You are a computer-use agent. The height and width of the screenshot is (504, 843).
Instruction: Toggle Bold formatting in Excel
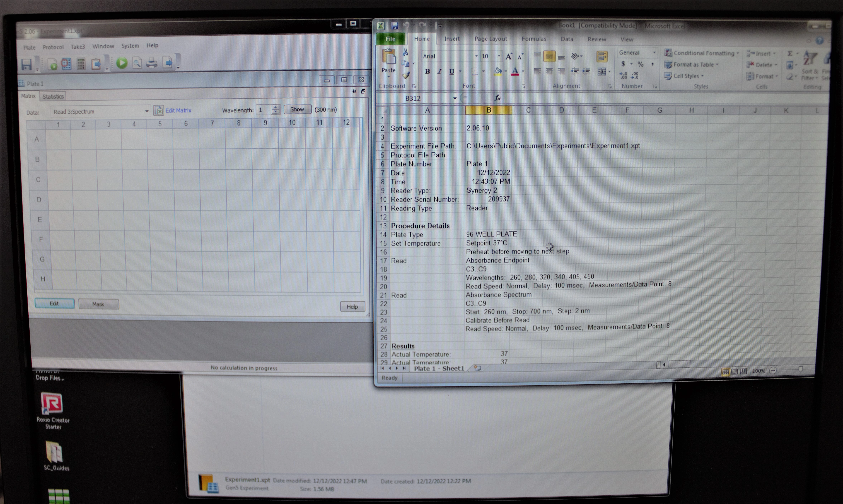[427, 71]
